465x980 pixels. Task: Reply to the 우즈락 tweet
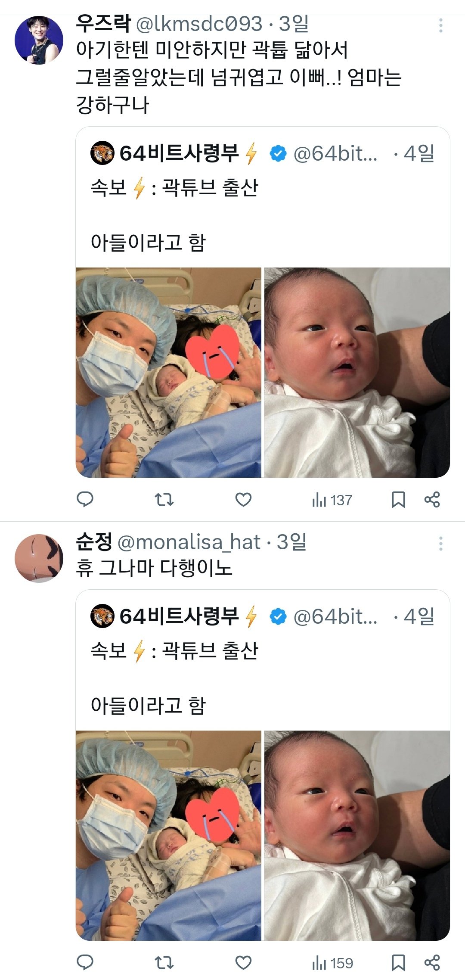pos(85,499)
